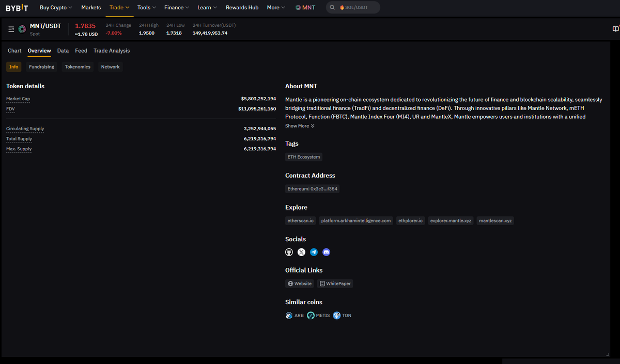
Task: Open the X (Twitter) social icon
Action: click(302, 252)
